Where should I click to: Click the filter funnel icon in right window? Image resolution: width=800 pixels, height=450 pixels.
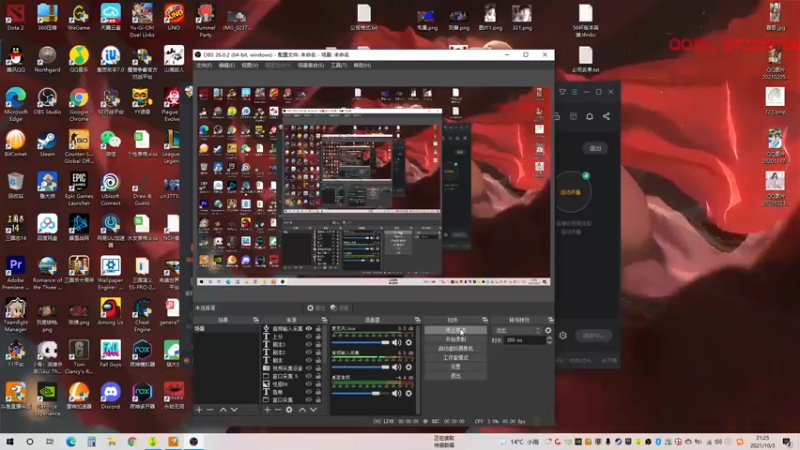pos(562,92)
